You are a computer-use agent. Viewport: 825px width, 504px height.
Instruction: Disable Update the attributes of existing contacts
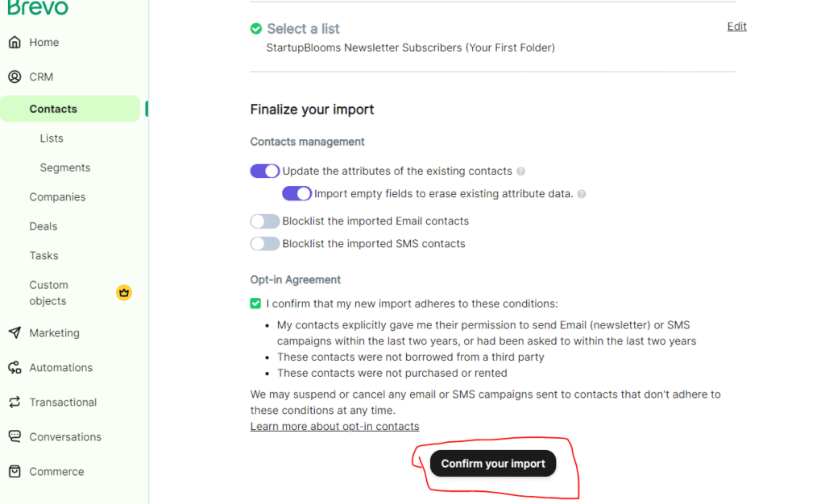click(264, 171)
